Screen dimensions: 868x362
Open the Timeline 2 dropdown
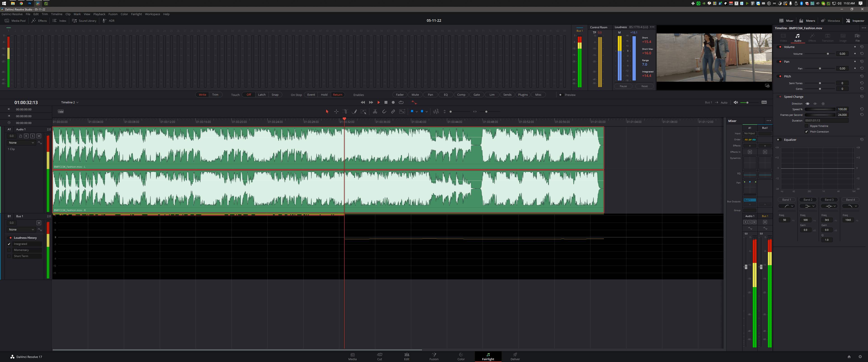tap(70, 102)
